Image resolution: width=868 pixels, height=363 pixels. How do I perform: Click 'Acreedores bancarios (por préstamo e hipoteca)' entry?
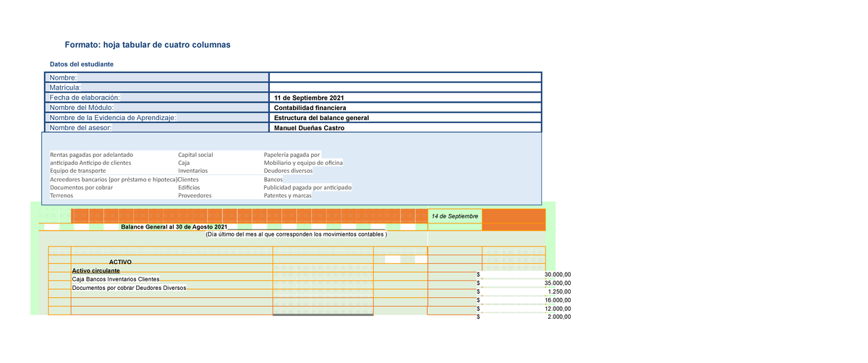114,179
